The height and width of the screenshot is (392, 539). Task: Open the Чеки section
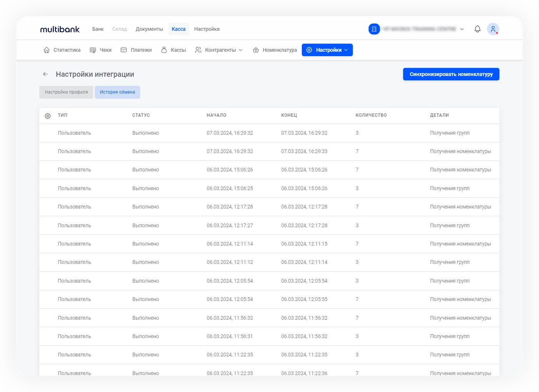(x=105, y=50)
